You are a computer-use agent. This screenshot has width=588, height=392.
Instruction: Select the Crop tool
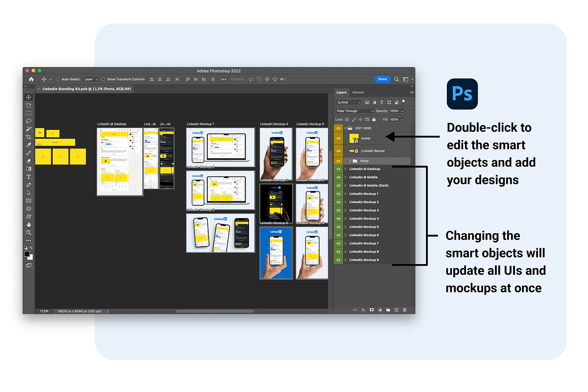[29, 137]
